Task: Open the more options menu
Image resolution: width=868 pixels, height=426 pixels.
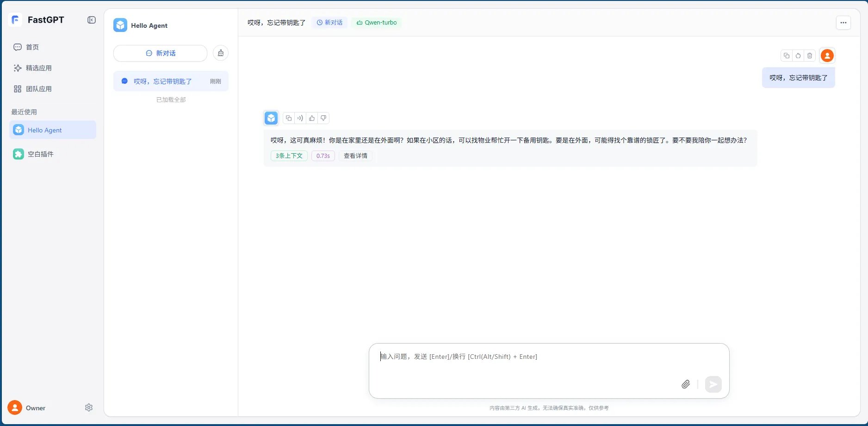Action: pyautogui.click(x=843, y=23)
